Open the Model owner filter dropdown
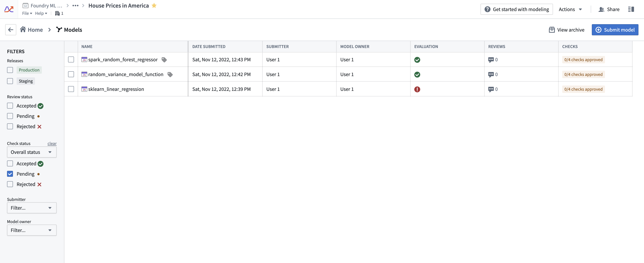The width and height of the screenshot is (644, 263). click(32, 230)
